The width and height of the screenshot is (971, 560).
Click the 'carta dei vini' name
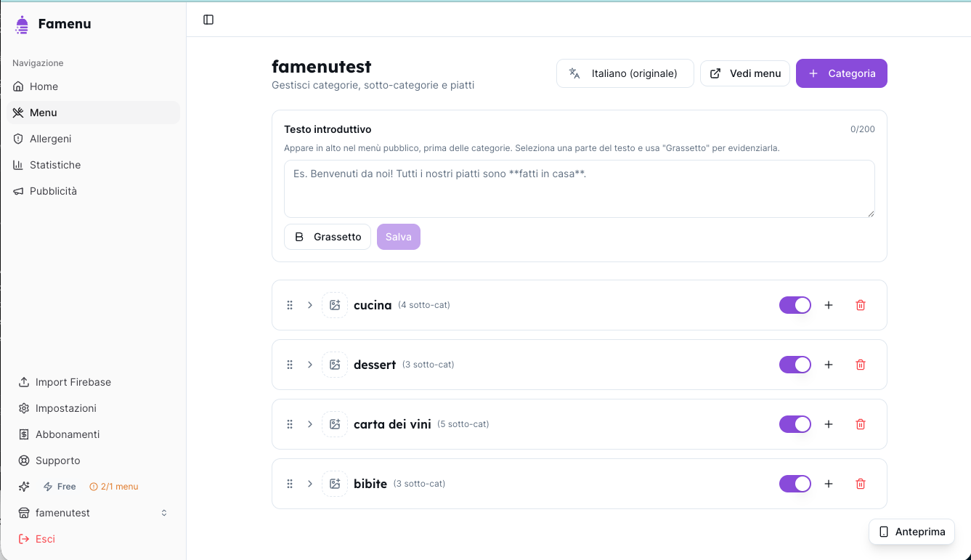392,424
